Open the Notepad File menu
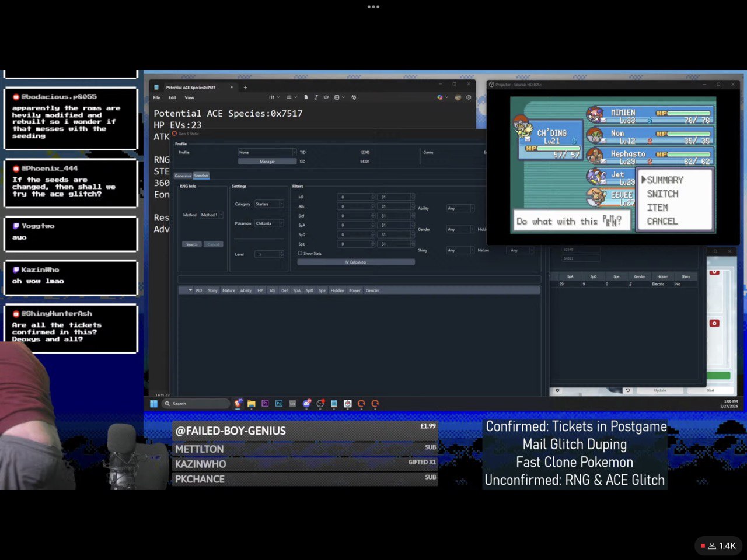Viewport: 747px width, 560px height. [156, 97]
